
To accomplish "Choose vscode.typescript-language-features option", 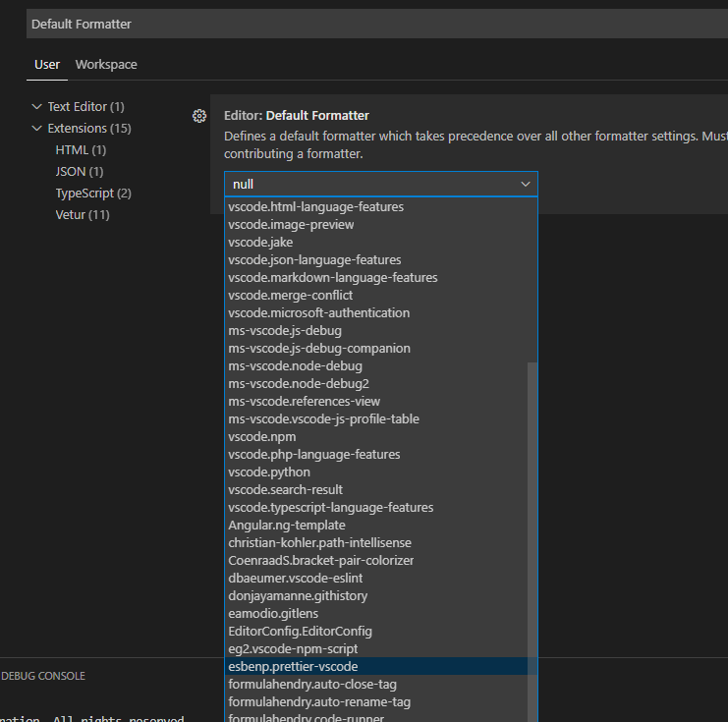I will click(376, 507).
